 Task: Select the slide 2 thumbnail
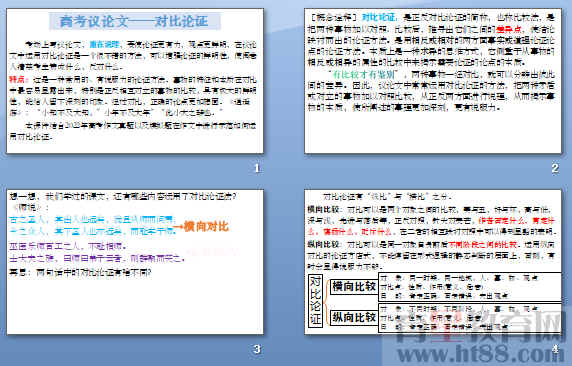tap(433, 81)
